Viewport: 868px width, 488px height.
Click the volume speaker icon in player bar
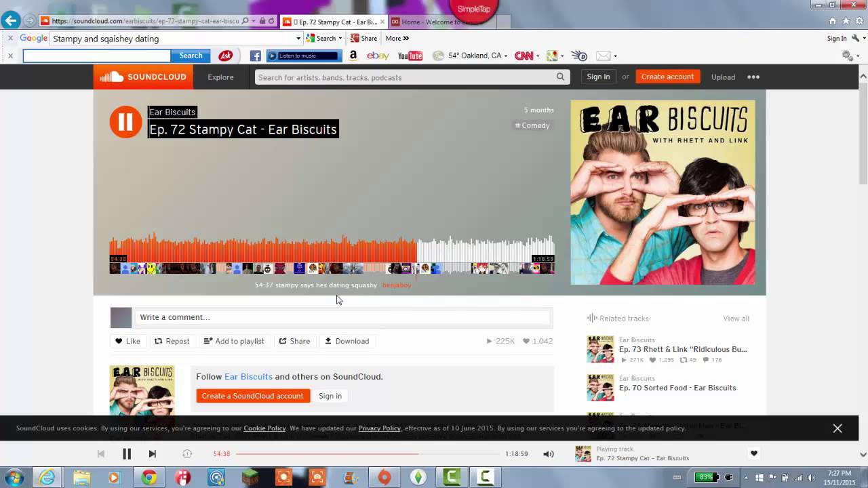[549, 454]
